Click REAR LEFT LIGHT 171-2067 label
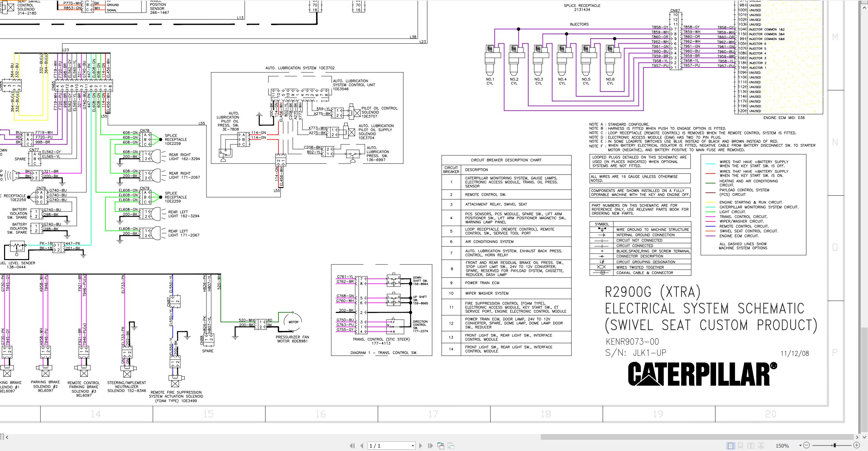The width and height of the screenshot is (868, 451). [184, 233]
